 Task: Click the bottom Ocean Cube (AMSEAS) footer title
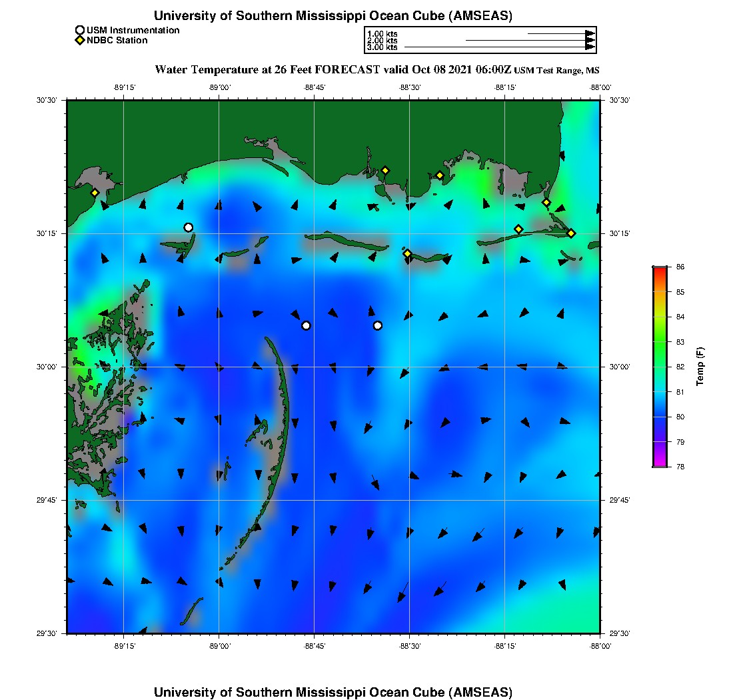point(333,692)
